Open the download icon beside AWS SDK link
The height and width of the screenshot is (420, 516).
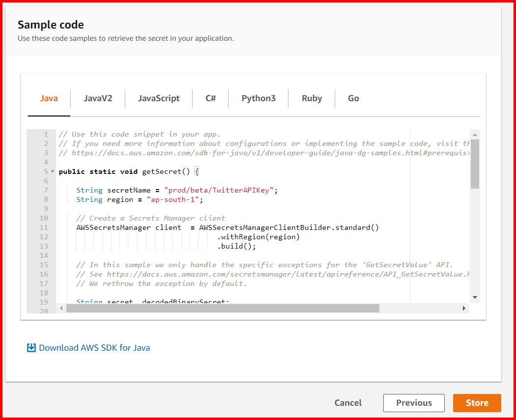point(30,347)
